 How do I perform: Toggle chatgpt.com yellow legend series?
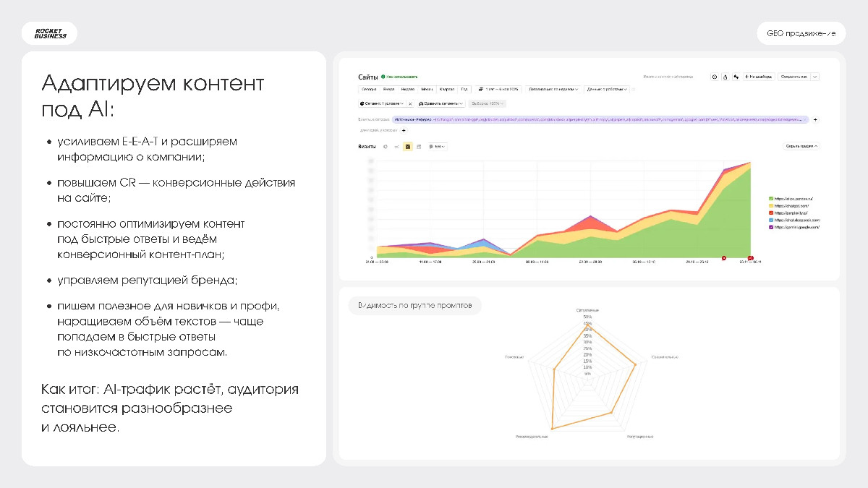pyautogui.click(x=791, y=205)
